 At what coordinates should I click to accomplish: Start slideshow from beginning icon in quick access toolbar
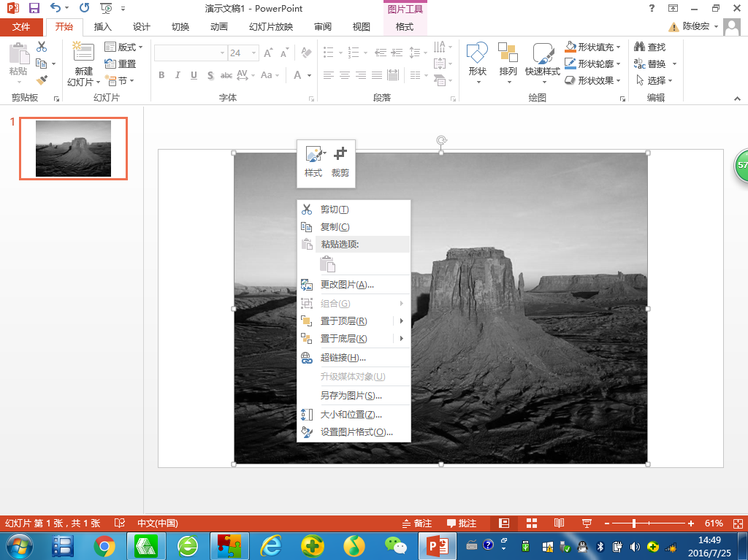[x=106, y=8]
